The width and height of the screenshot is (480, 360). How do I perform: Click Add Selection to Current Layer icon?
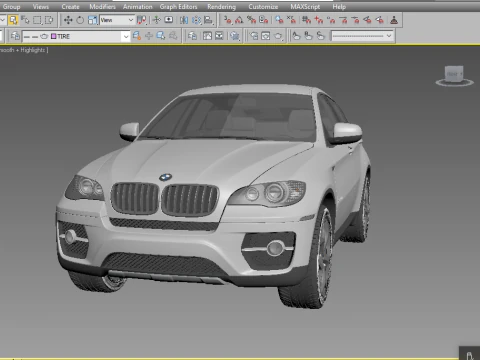pyautogui.click(x=149, y=36)
